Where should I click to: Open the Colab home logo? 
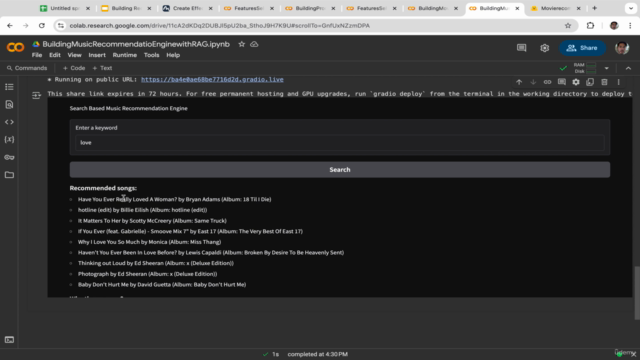[x=16, y=48]
